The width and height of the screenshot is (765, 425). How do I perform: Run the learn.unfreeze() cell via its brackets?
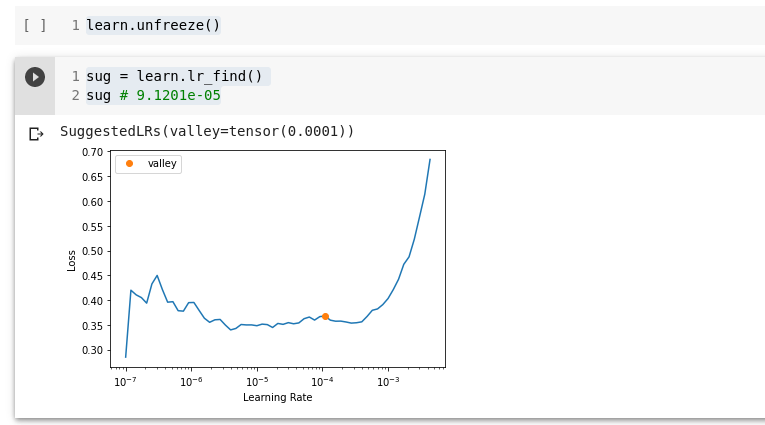click(35, 25)
